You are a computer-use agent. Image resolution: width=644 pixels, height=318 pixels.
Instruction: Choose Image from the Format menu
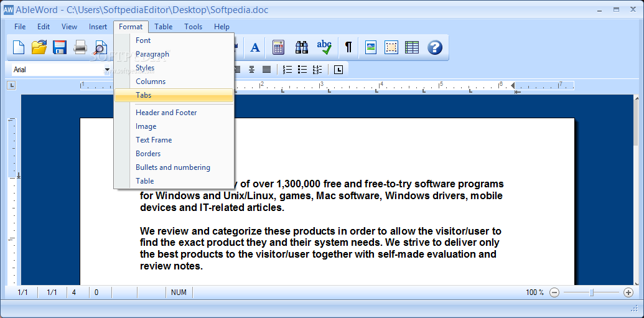(174, 126)
